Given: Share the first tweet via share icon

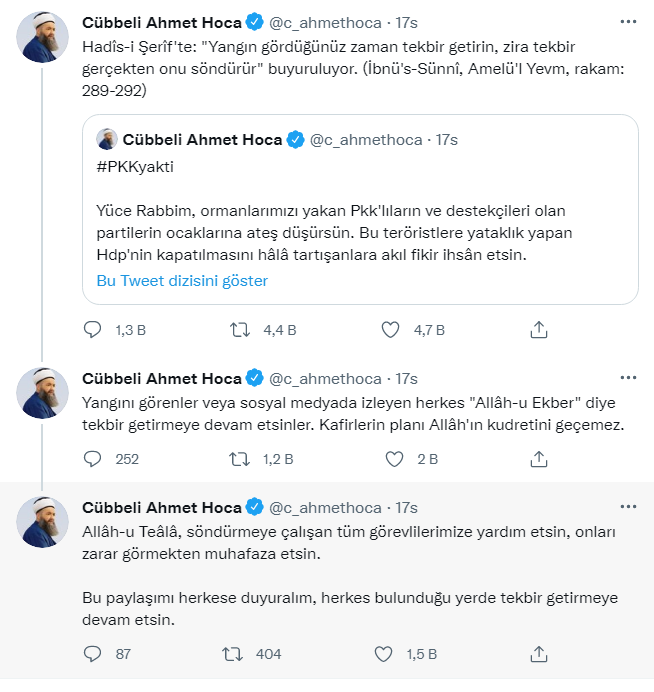Looking at the screenshot, I should pos(538,329).
